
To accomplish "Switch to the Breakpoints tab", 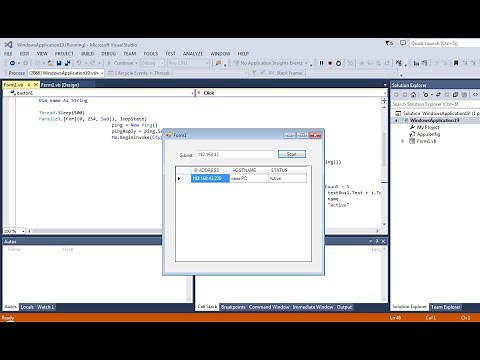I will coord(233,307).
